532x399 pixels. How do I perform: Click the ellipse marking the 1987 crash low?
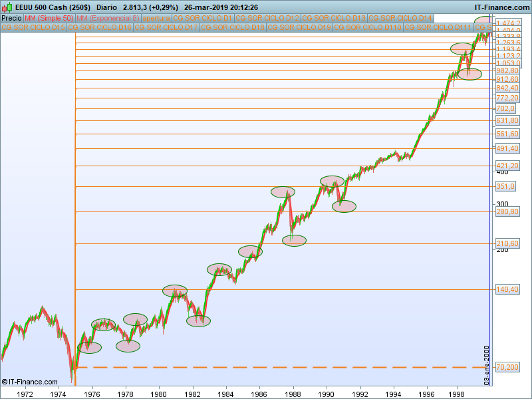(294, 241)
